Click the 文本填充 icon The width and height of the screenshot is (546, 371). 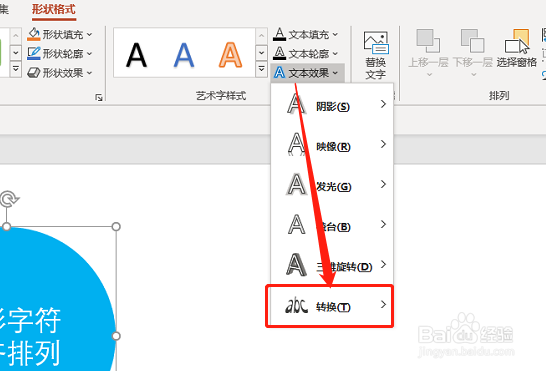pyautogui.click(x=279, y=34)
